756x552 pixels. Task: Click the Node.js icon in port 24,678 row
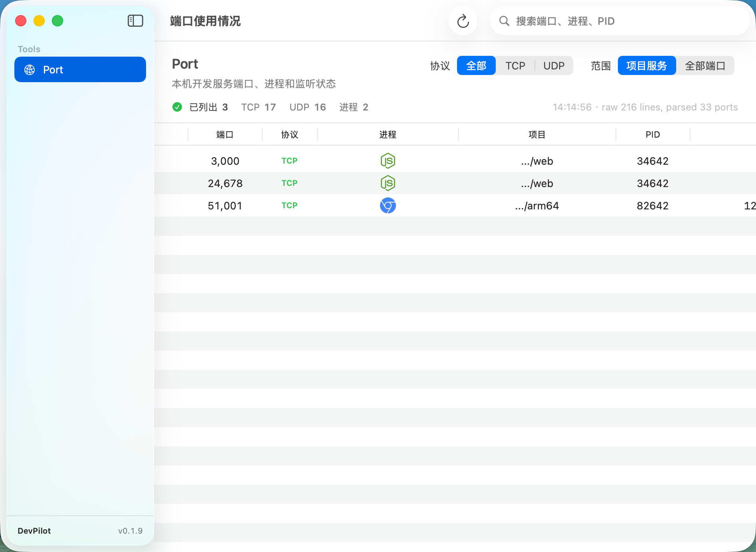tap(388, 183)
